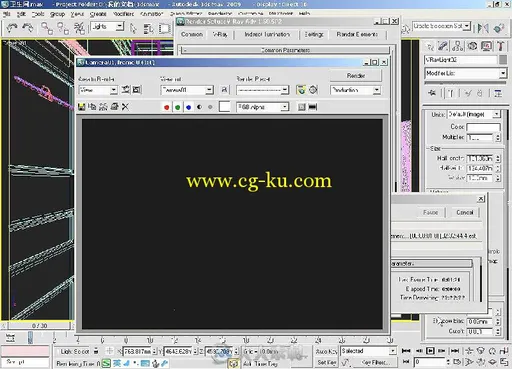Open the Create Selection Set dropdown
This screenshot has height=369, width=512.
point(467,26)
